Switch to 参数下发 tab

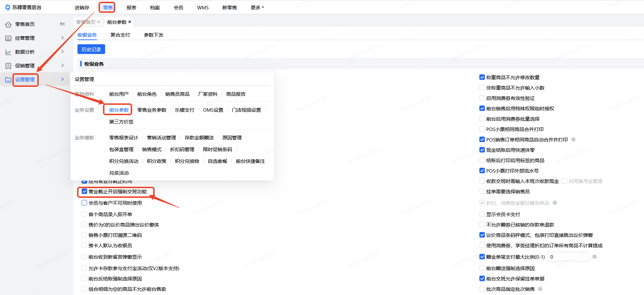point(154,35)
